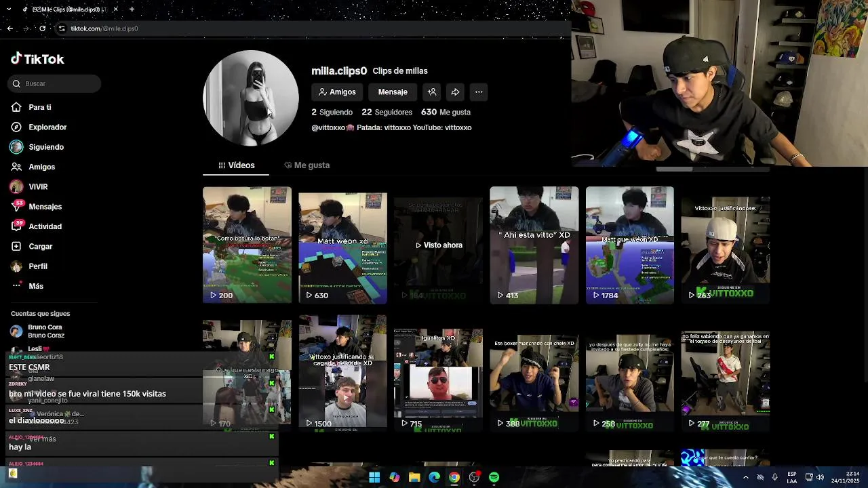This screenshot has height=488, width=868.
Task: Play 'Matt que weon XD' video, 1784 views
Action: click(630, 245)
